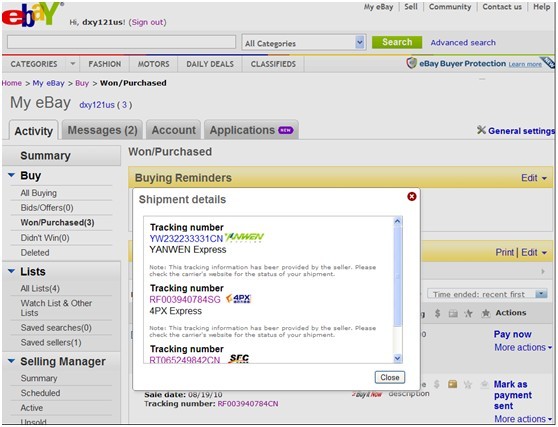
Task: Click the item row shipped package icon
Action: [452, 384]
